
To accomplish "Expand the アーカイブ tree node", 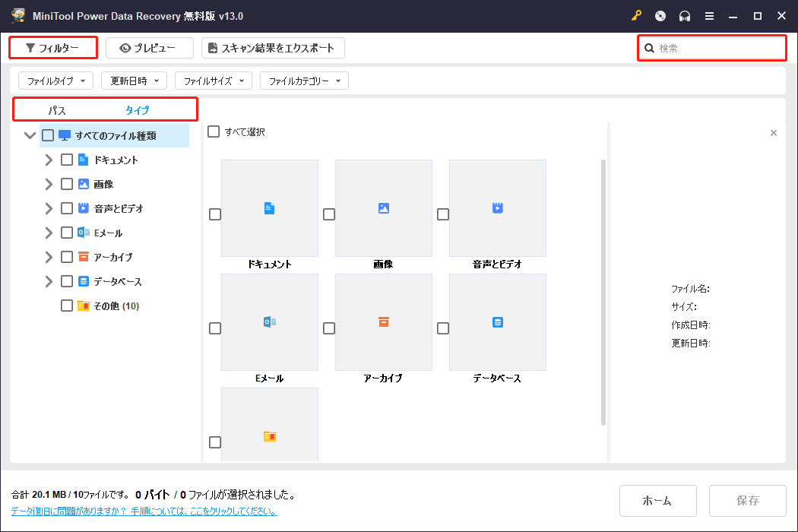I will [49, 257].
